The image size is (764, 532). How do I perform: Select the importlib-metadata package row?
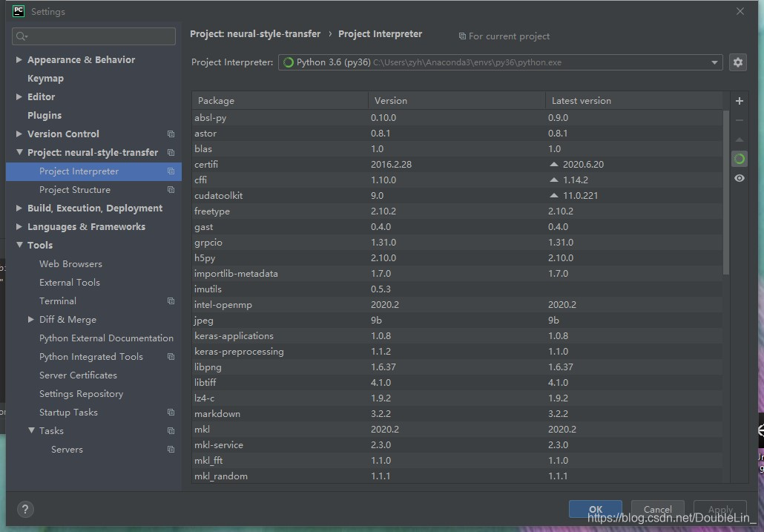(x=458, y=273)
